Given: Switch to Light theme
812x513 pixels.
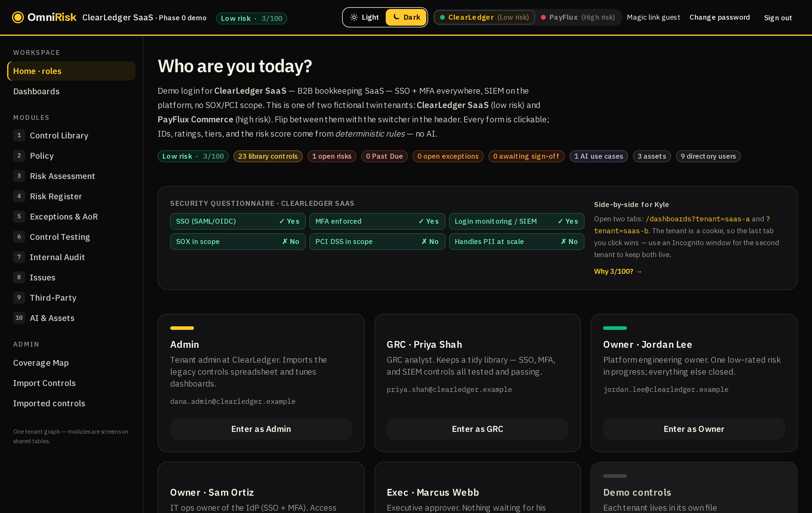Looking at the screenshot, I should point(365,17).
